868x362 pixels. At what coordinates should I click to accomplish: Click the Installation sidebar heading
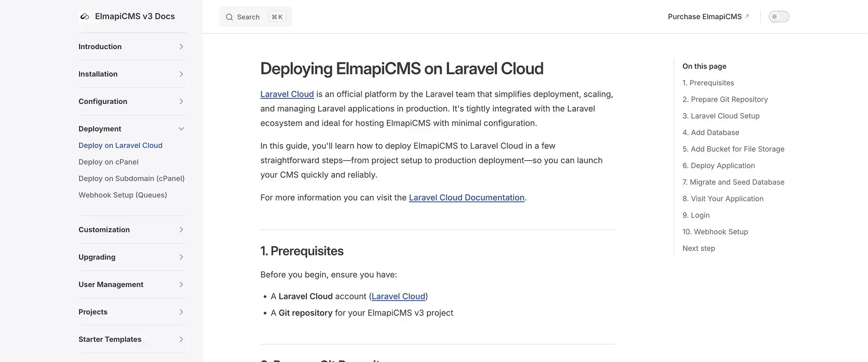tap(98, 74)
